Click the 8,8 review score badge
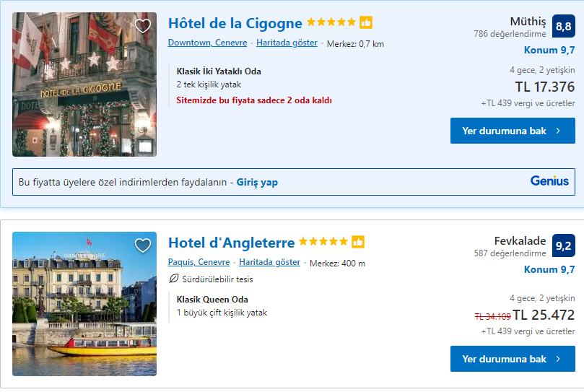 click(x=564, y=27)
